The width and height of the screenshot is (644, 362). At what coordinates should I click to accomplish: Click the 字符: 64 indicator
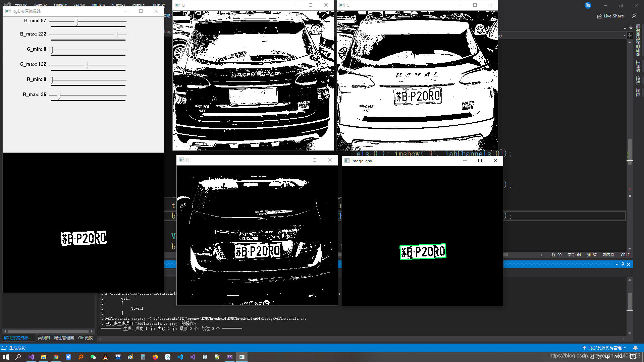click(x=574, y=255)
